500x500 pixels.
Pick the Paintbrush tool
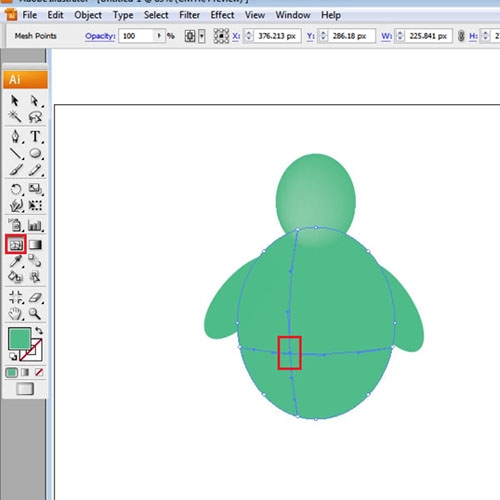16,170
